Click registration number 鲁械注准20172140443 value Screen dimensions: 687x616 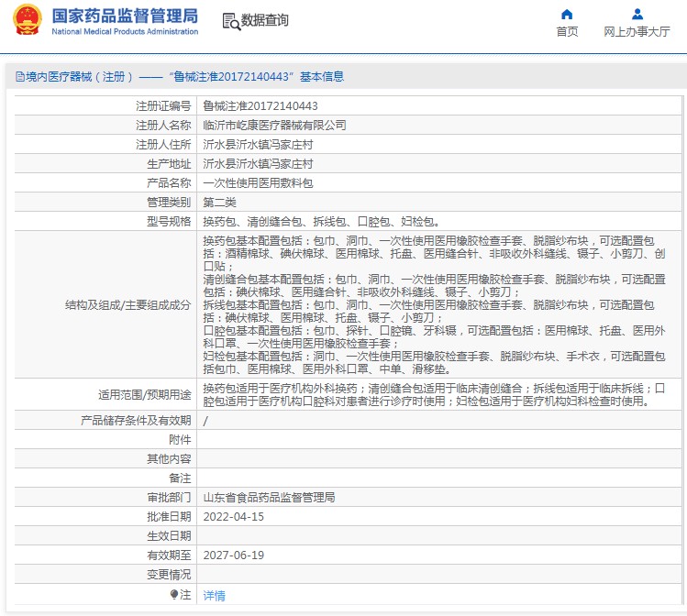[260, 106]
